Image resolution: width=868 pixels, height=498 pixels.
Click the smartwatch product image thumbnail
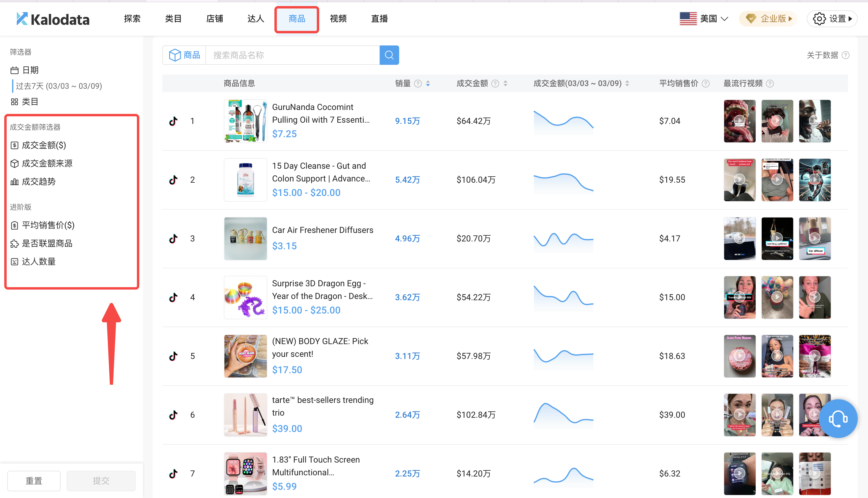point(245,474)
